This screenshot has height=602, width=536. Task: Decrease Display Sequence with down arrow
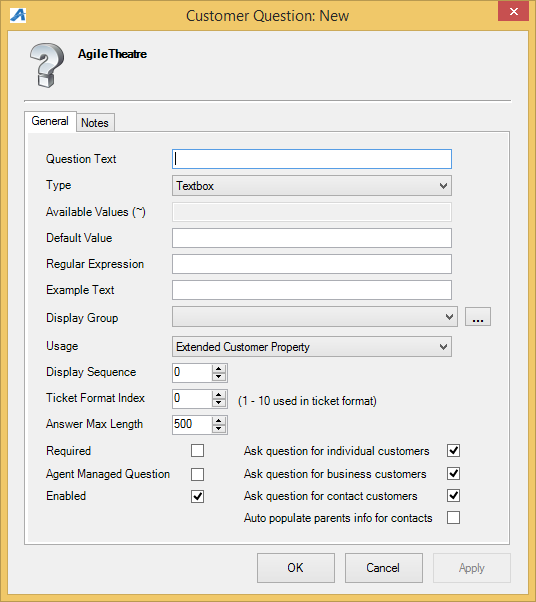(219, 377)
